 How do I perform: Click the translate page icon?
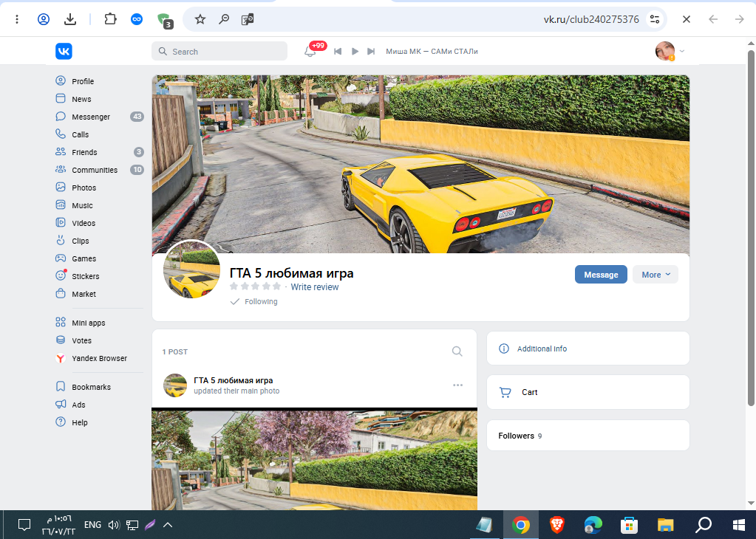point(248,19)
